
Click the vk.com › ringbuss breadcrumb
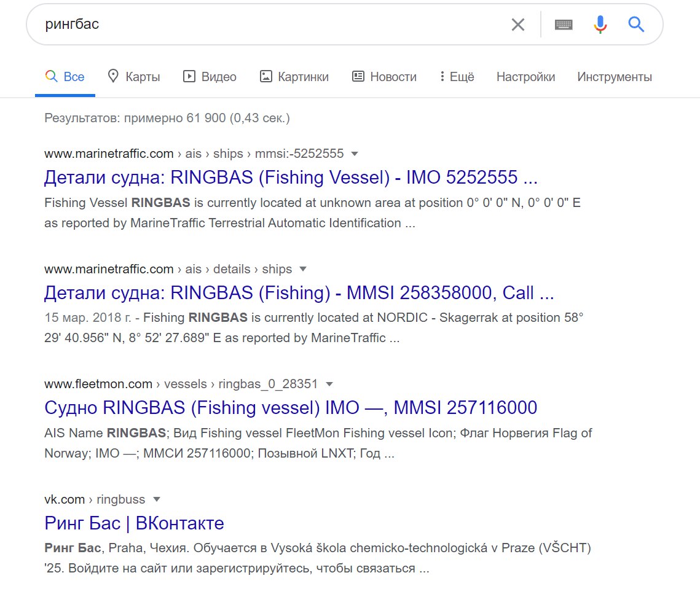pyautogui.click(x=95, y=499)
